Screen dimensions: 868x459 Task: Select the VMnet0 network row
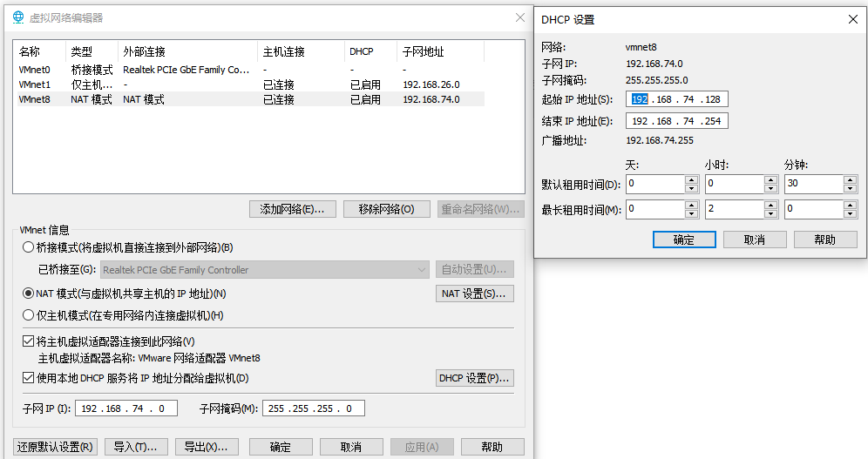click(x=251, y=70)
